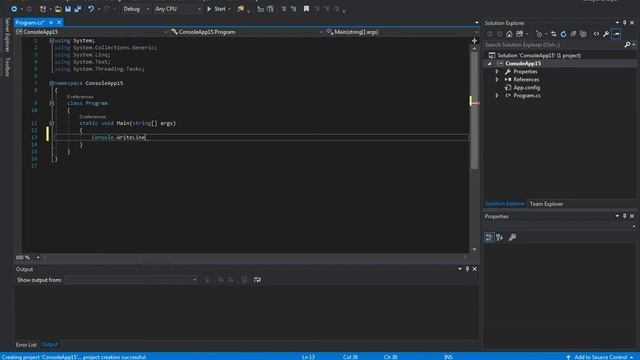Select App.config in Solution Explorer

(x=527, y=87)
